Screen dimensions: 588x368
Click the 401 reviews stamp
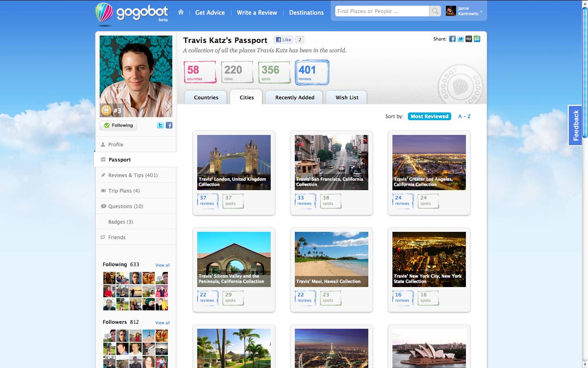(x=312, y=72)
